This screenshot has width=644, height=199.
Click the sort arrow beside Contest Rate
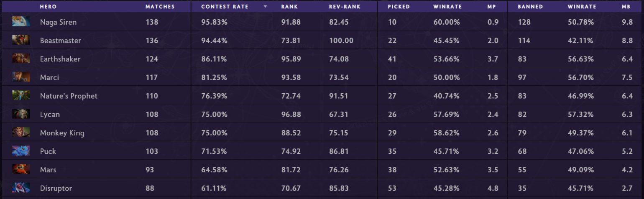tap(265, 7)
